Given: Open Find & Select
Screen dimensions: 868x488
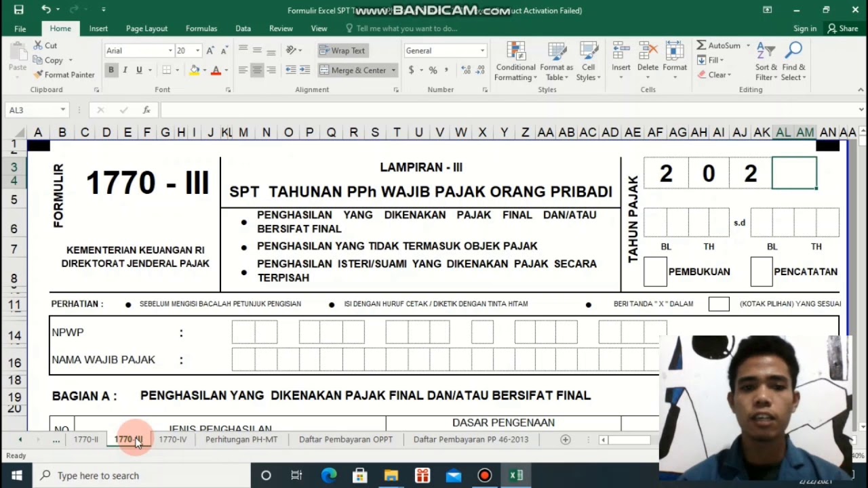Looking at the screenshot, I should (793, 62).
